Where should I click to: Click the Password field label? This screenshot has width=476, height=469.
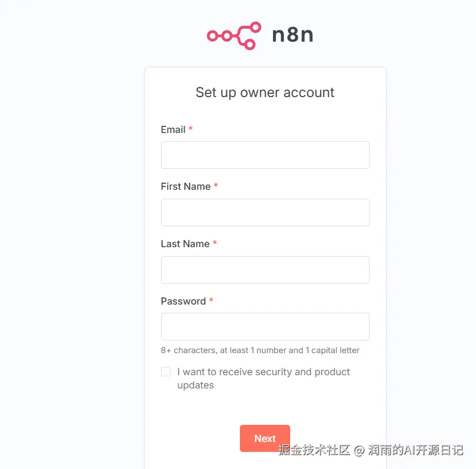point(183,301)
